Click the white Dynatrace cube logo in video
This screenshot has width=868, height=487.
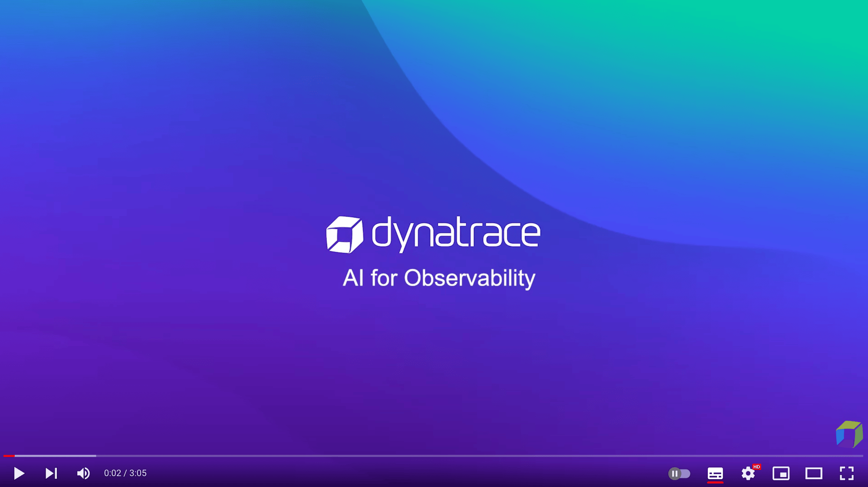(x=344, y=234)
